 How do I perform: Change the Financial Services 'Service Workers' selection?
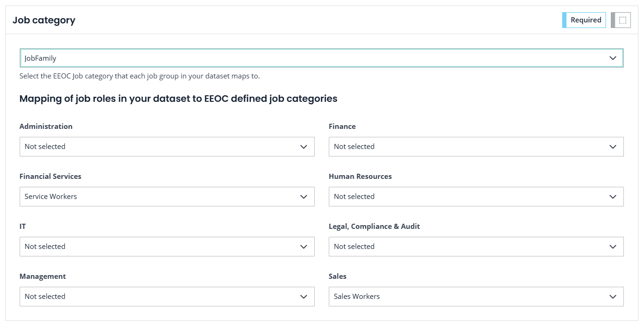tap(166, 197)
